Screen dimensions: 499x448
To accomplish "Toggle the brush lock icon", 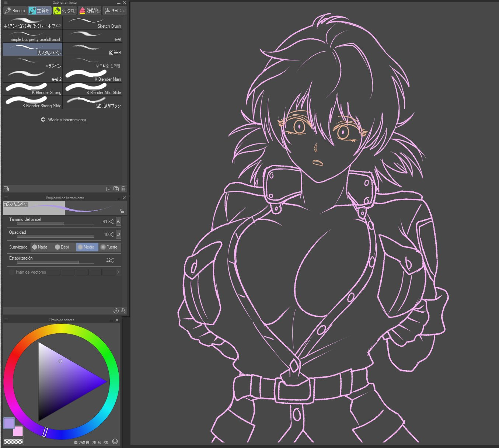I will pos(122,211).
